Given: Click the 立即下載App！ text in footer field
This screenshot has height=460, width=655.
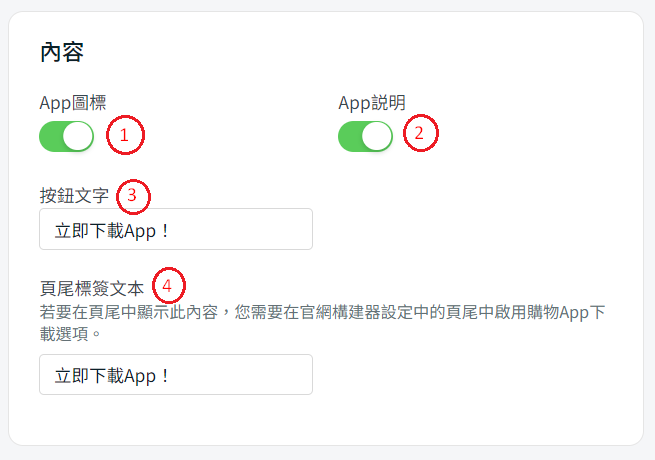Looking at the screenshot, I should point(112,376).
